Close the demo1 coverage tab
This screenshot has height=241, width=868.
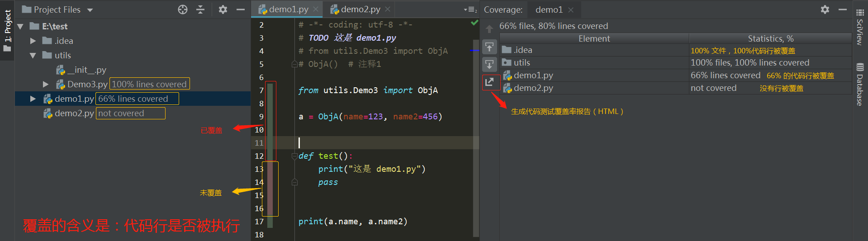coord(571,10)
